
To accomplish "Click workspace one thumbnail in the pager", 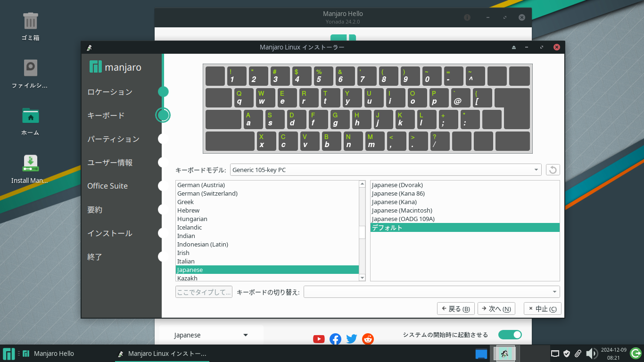I will tap(504, 354).
